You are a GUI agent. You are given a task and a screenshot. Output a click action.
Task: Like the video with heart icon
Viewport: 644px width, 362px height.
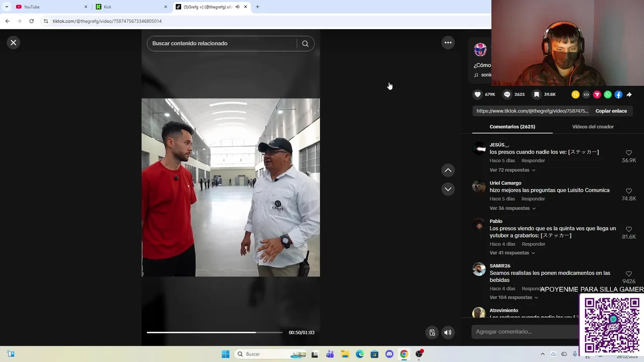pyautogui.click(x=477, y=95)
